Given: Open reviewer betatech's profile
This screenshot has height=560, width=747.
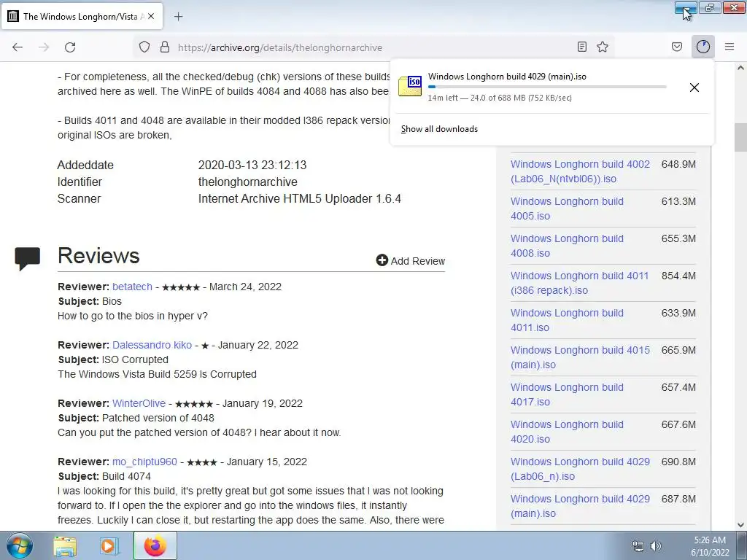Looking at the screenshot, I should pyautogui.click(x=132, y=287).
